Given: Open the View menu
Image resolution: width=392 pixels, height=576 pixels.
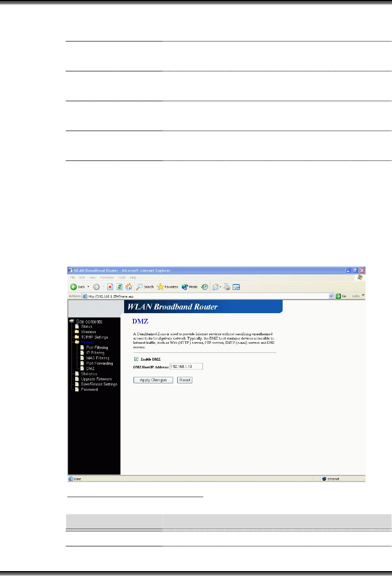Looking at the screenshot, I should point(93,278).
